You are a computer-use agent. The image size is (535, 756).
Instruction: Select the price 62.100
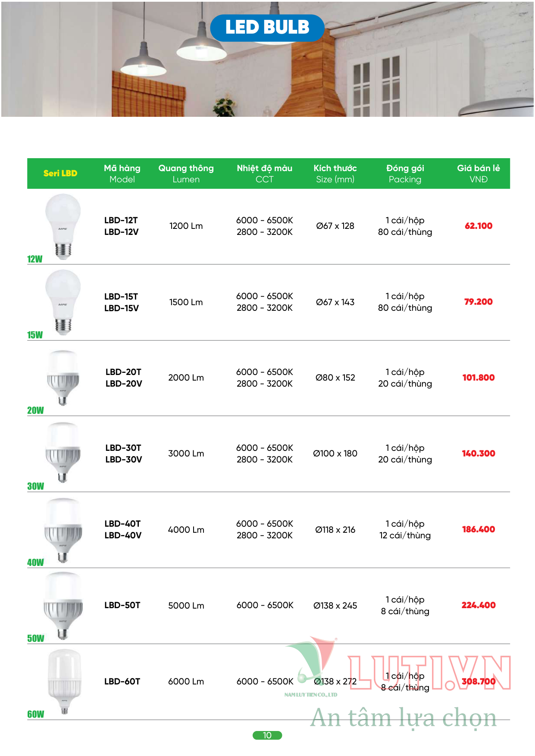tap(479, 226)
